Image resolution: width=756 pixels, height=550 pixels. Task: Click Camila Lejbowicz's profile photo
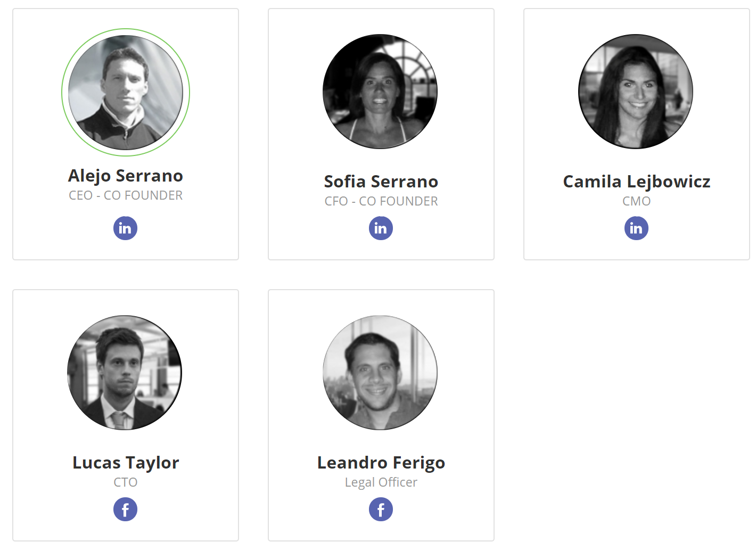point(636,92)
